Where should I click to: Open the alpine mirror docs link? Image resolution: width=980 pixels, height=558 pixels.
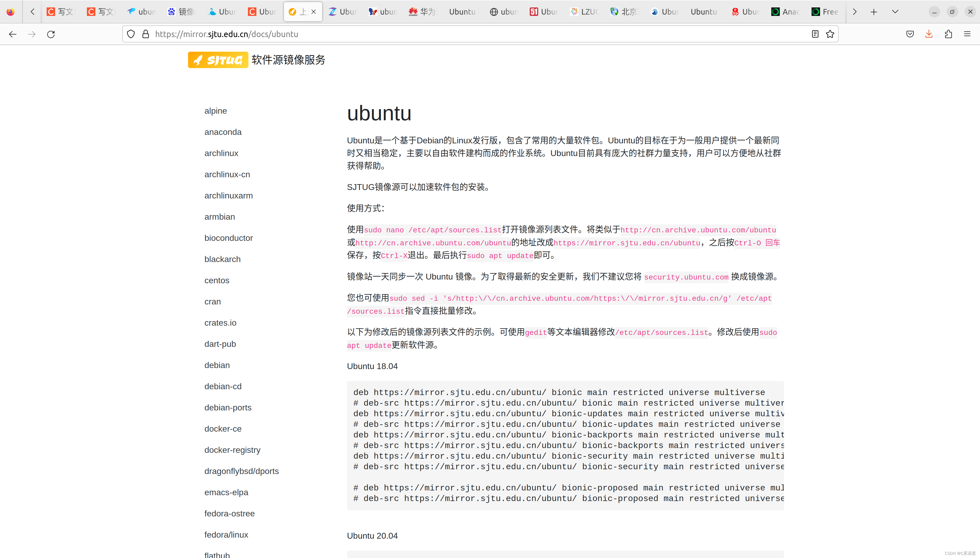coord(216,111)
